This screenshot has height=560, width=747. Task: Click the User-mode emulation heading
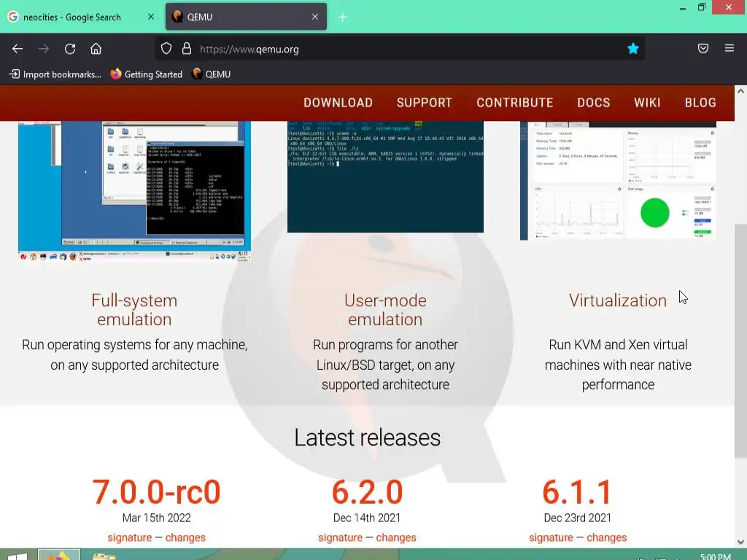coord(385,309)
